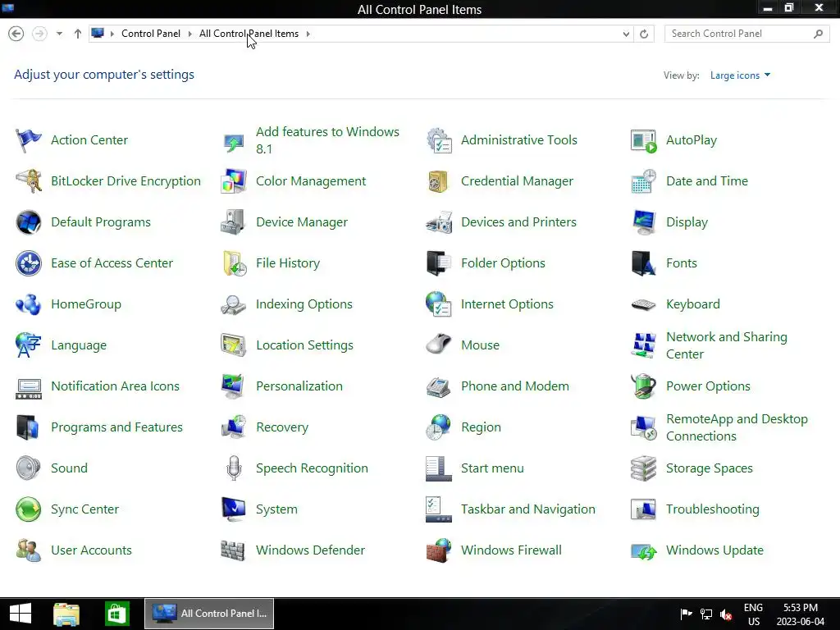Click the File History folder icon
Image resolution: width=840 pixels, height=630 pixels.
coord(234,263)
